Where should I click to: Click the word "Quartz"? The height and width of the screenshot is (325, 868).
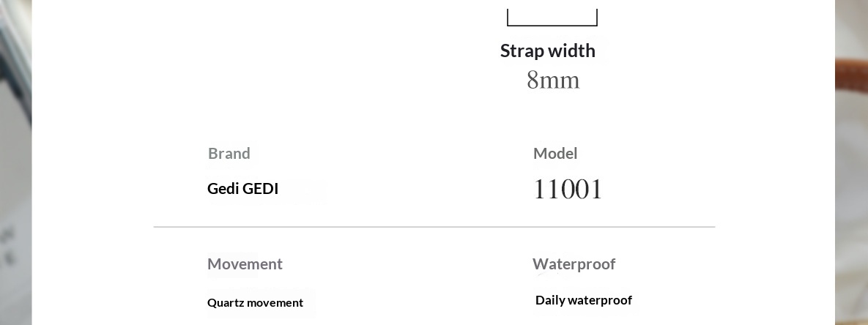click(226, 302)
